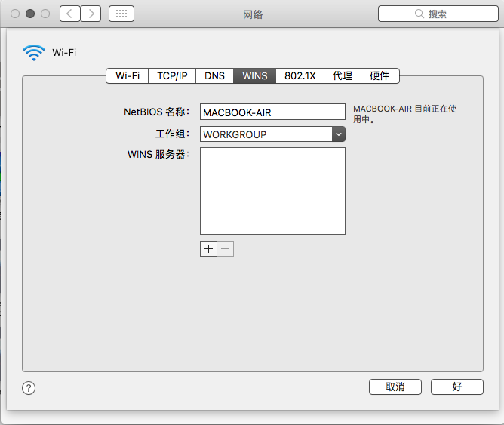Click the NetBIOS 名称 field MACBOOK-AIR
The height and width of the screenshot is (425, 504).
(272, 112)
